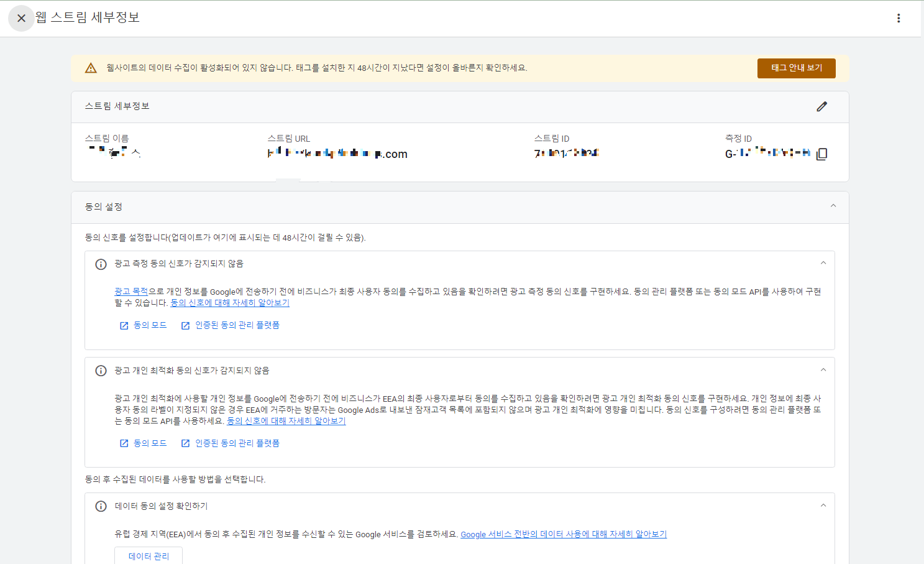Screen dimensions: 924x564
Task: Click the 스트림 세부정보 card header
Action: pos(460,106)
